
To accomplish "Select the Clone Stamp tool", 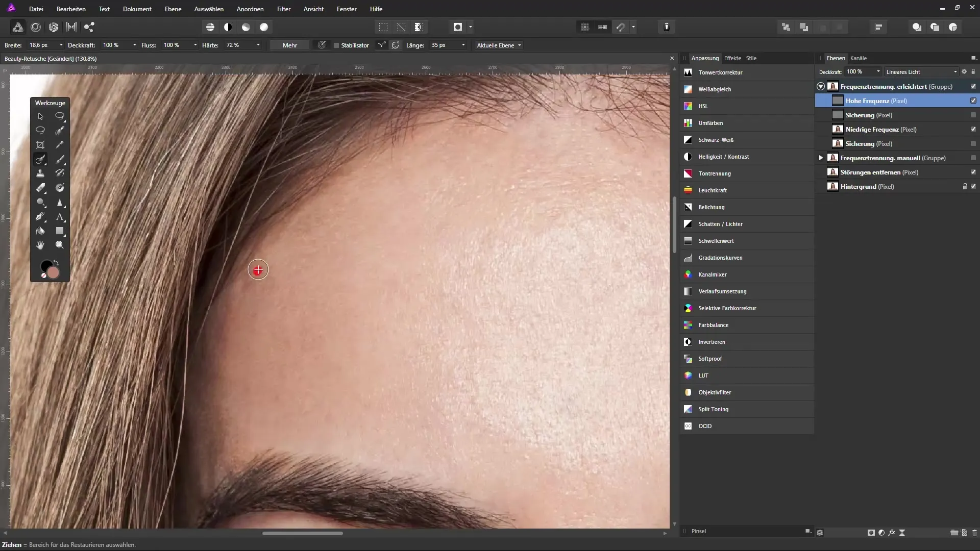I will 40,173.
